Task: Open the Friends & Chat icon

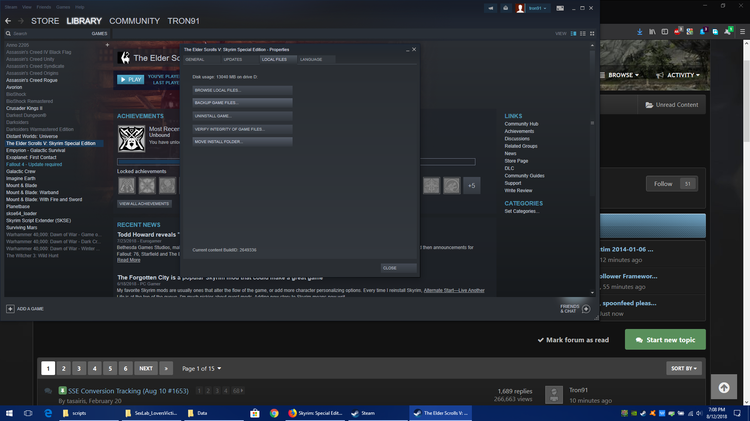Action: [586, 309]
